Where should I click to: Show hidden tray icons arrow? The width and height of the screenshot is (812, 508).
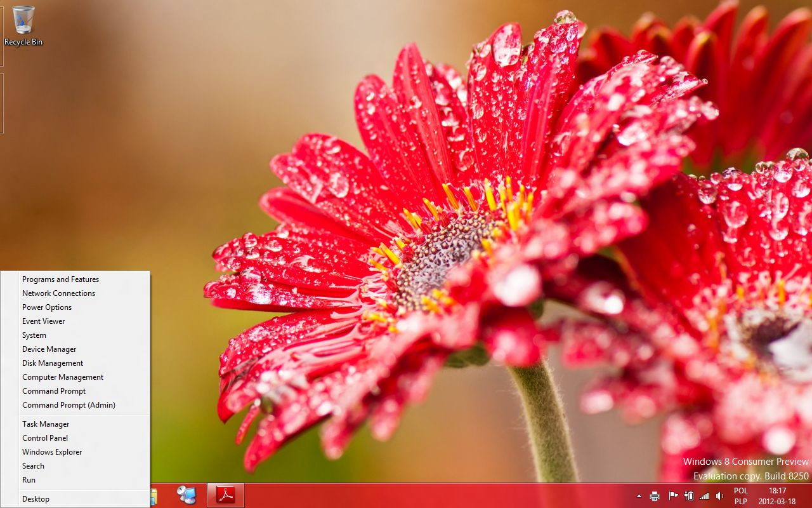pyautogui.click(x=639, y=496)
